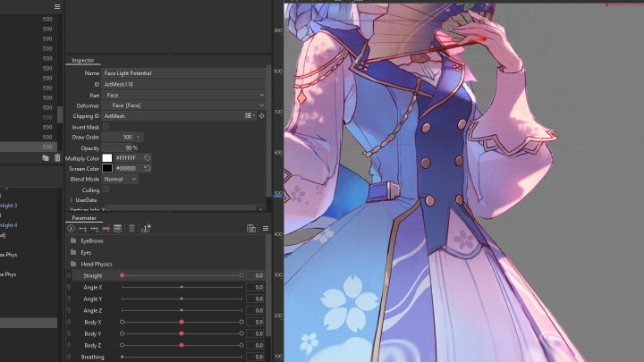The height and width of the screenshot is (362, 644).
Task: Toggle the lock marker left of Body X
Action: (69, 322)
